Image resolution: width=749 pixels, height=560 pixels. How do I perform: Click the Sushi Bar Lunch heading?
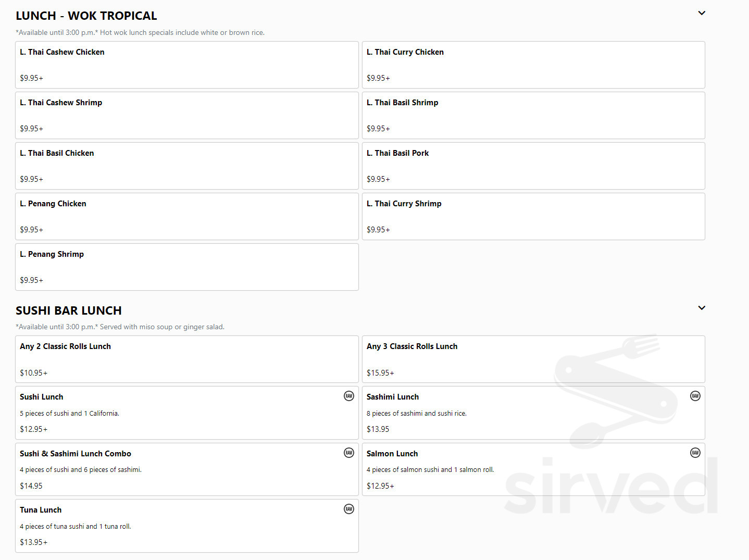pos(69,310)
